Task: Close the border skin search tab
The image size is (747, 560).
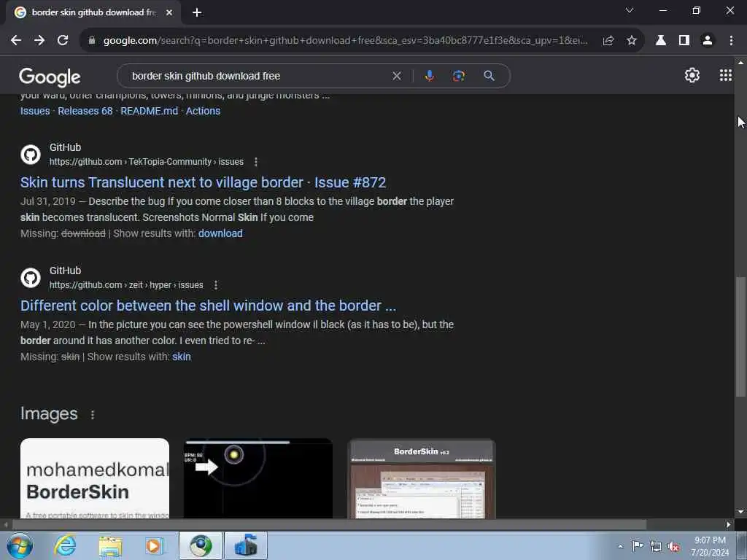Action: point(169,13)
